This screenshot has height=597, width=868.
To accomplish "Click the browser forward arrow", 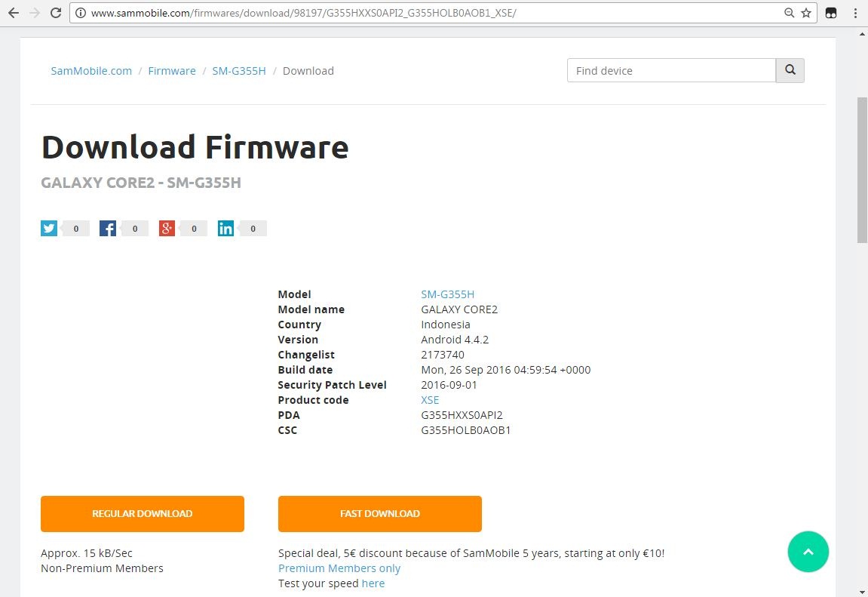I will click(35, 13).
